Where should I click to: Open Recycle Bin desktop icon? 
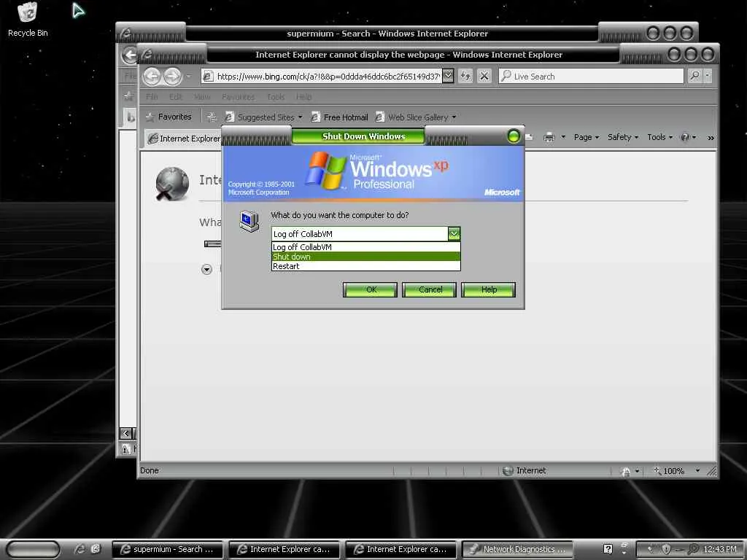[28, 20]
